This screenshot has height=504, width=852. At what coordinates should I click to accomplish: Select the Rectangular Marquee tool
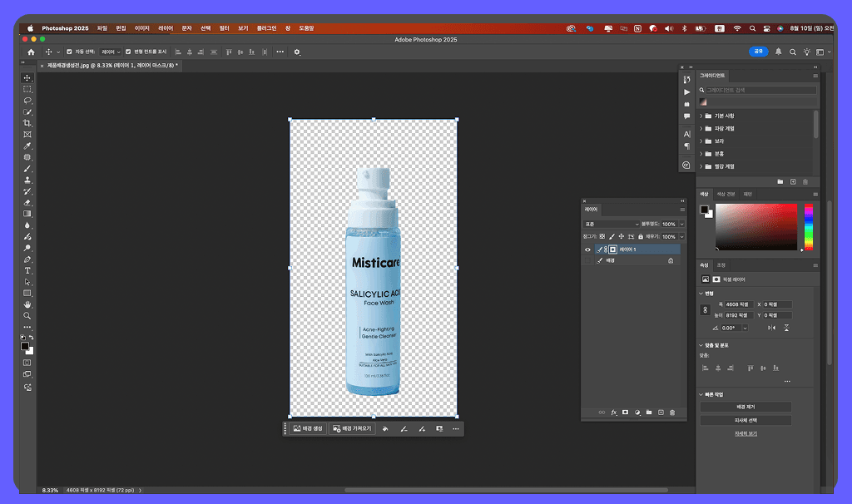tap(27, 89)
